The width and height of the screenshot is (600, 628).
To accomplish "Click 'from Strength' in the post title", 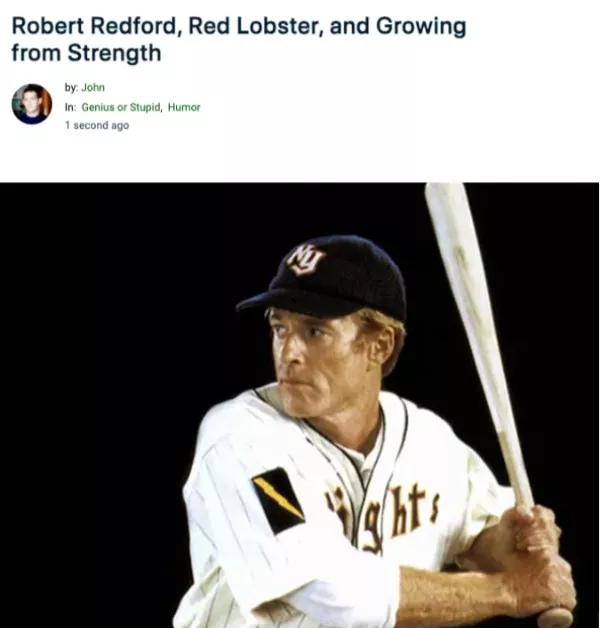I will tap(86, 53).
